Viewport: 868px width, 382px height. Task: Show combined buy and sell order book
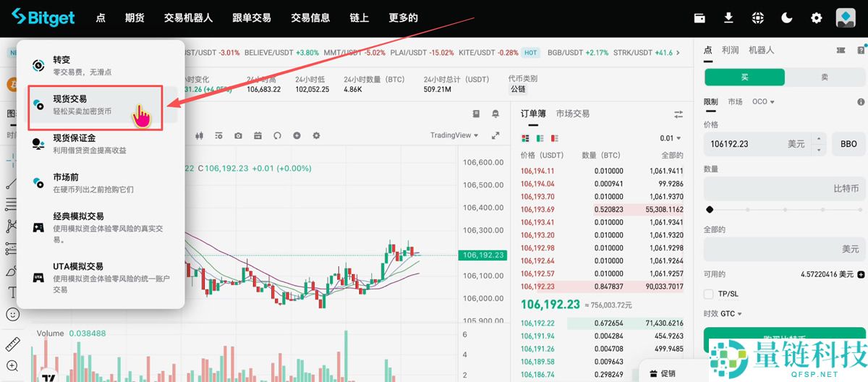[525, 138]
